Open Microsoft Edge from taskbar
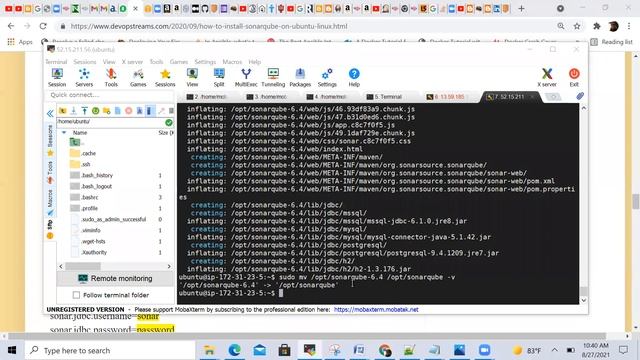The width and height of the screenshot is (640, 360). (234, 350)
